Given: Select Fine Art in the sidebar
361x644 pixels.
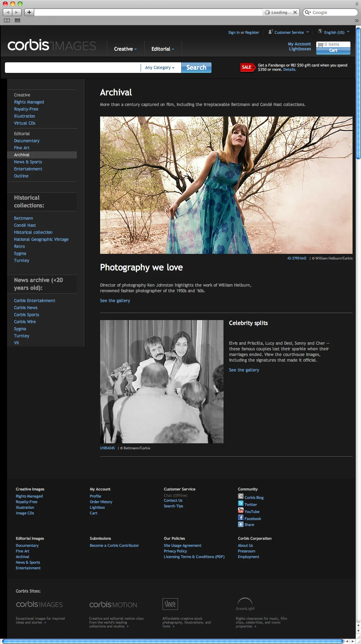Looking at the screenshot, I should point(22,148).
